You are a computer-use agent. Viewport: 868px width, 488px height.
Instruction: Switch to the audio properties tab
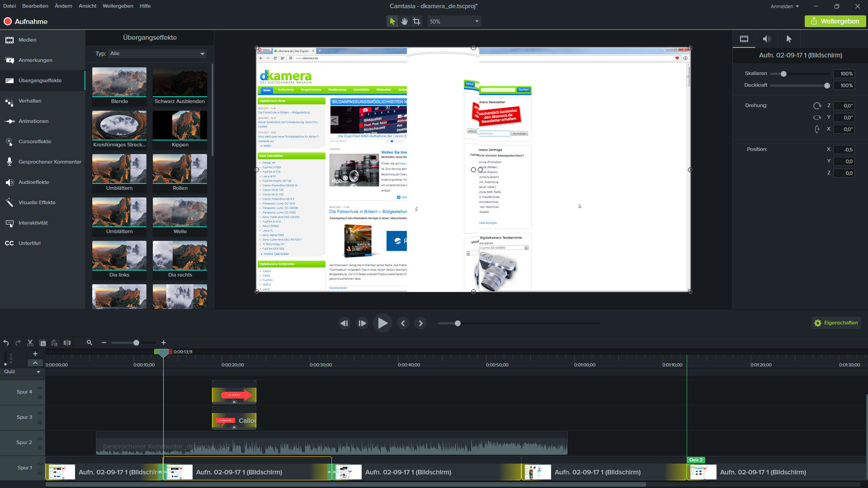point(767,39)
